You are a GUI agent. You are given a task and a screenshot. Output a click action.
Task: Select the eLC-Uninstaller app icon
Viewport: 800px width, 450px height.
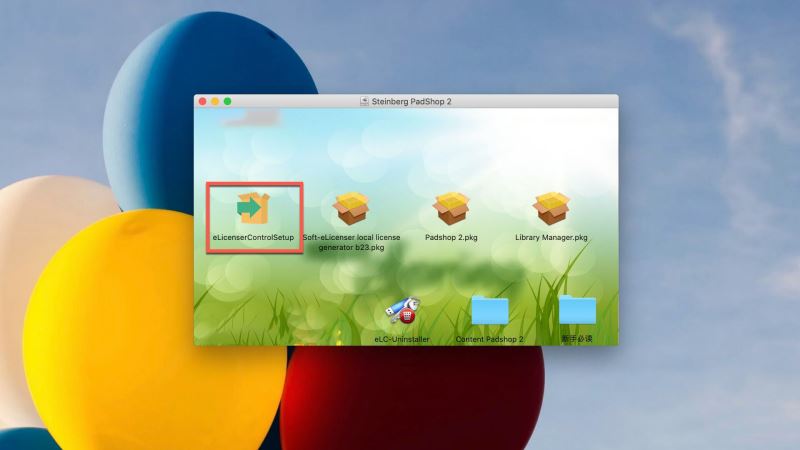pyautogui.click(x=403, y=310)
